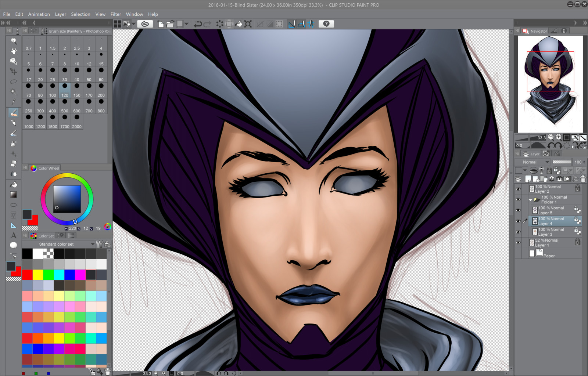Select the Gradient tool
Viewport: 588px width, 376px height.
14,195
